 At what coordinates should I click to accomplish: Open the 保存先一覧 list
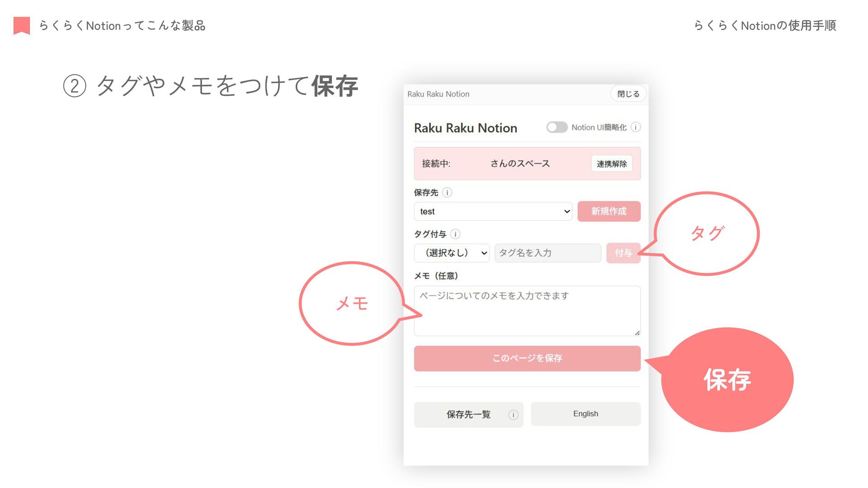point(468,415)
